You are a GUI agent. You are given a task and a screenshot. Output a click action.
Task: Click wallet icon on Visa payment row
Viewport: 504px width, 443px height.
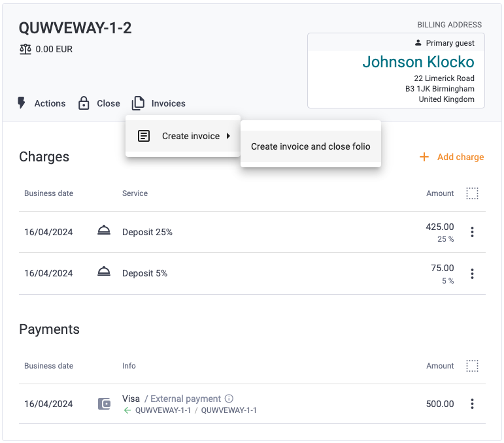point(104,404)
